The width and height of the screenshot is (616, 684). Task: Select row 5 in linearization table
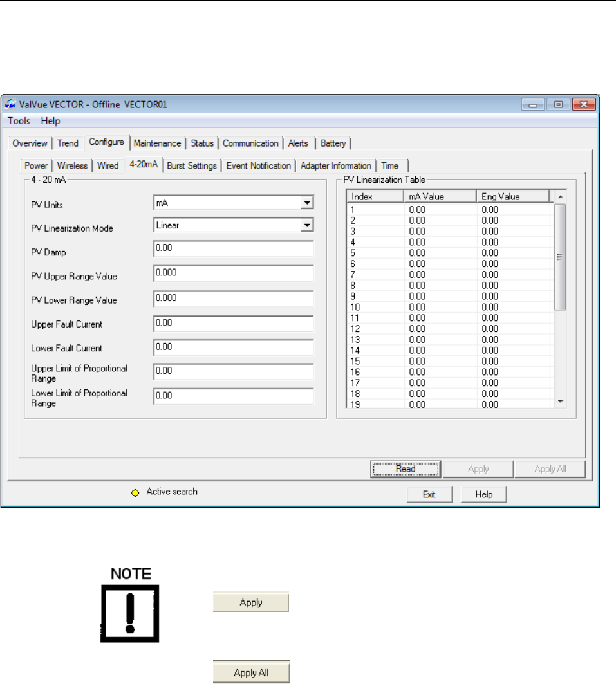coord(449,253)
